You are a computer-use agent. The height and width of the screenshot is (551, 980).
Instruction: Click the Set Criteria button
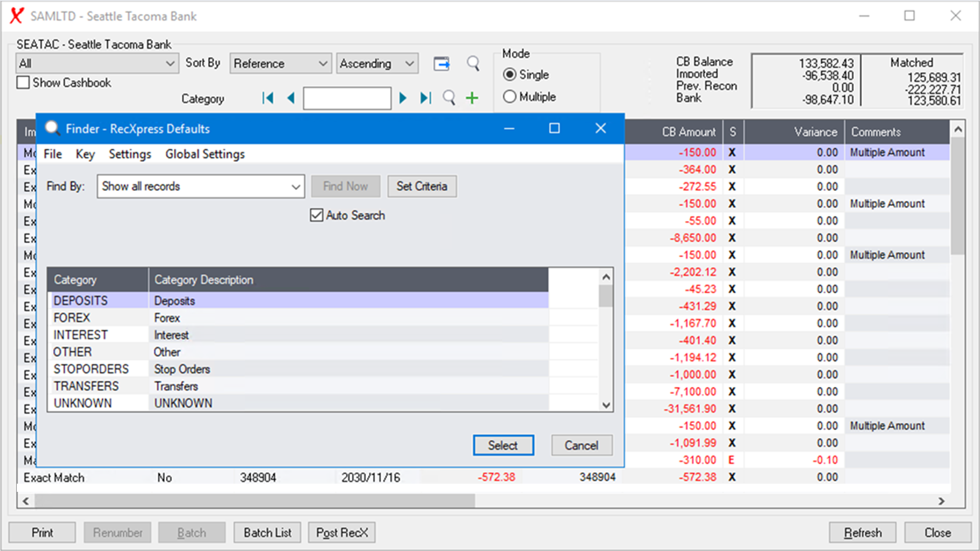pyautogui.click(x=422, y=186)
